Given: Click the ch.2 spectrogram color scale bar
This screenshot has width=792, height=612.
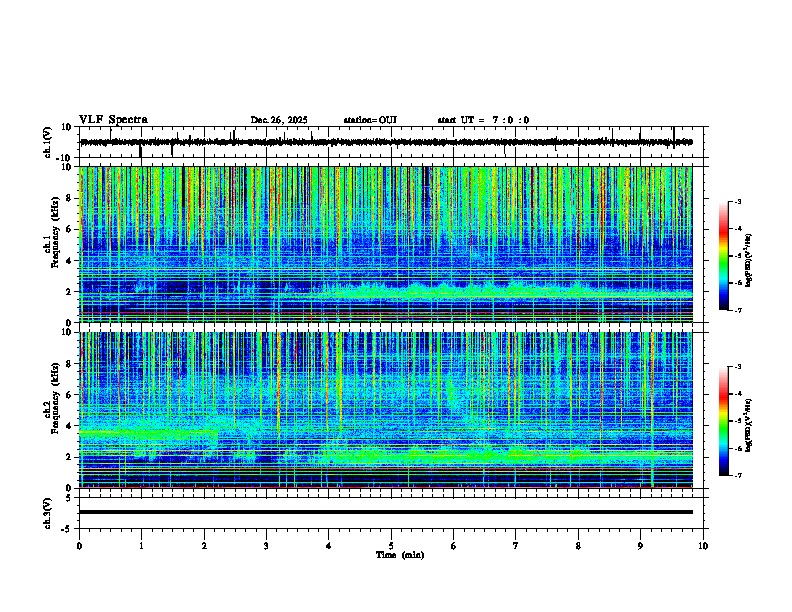Looking at the screenshot, I should (x=724, y=421).
